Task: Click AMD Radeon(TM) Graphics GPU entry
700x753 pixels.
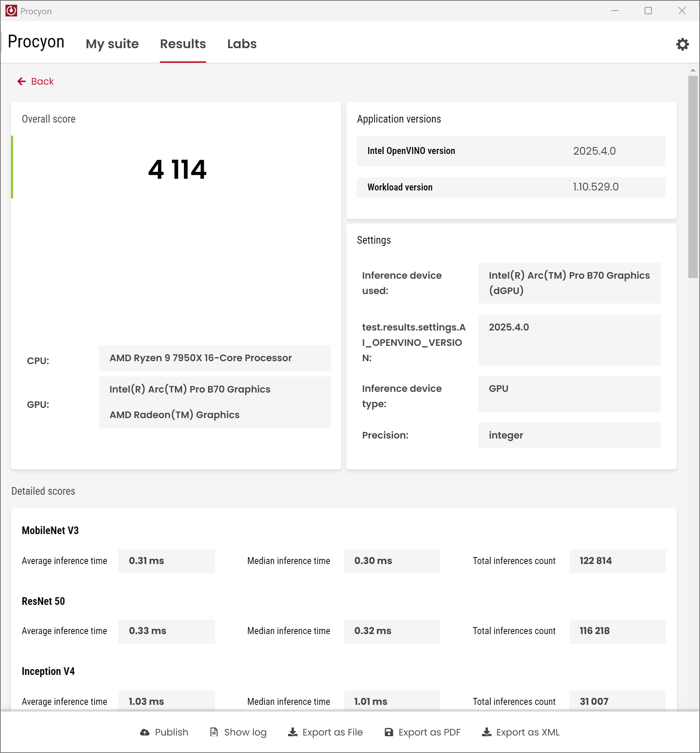Action: click(174, 415)
